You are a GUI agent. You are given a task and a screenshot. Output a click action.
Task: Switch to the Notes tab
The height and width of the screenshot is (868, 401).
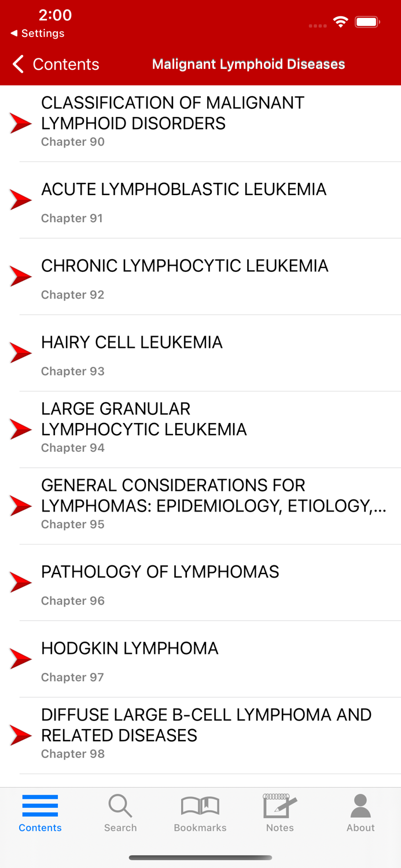pos(279,812)
